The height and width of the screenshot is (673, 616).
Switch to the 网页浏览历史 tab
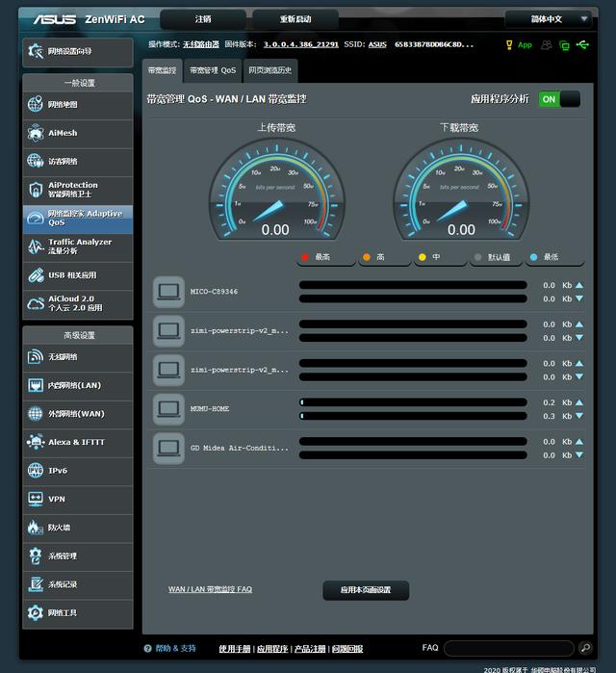(x=270, y=70)
